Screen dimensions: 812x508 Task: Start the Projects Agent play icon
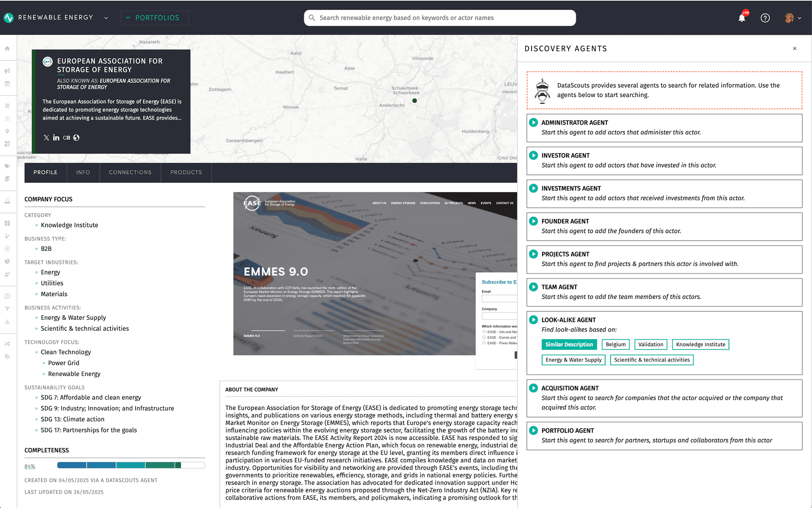click(533, 254)
